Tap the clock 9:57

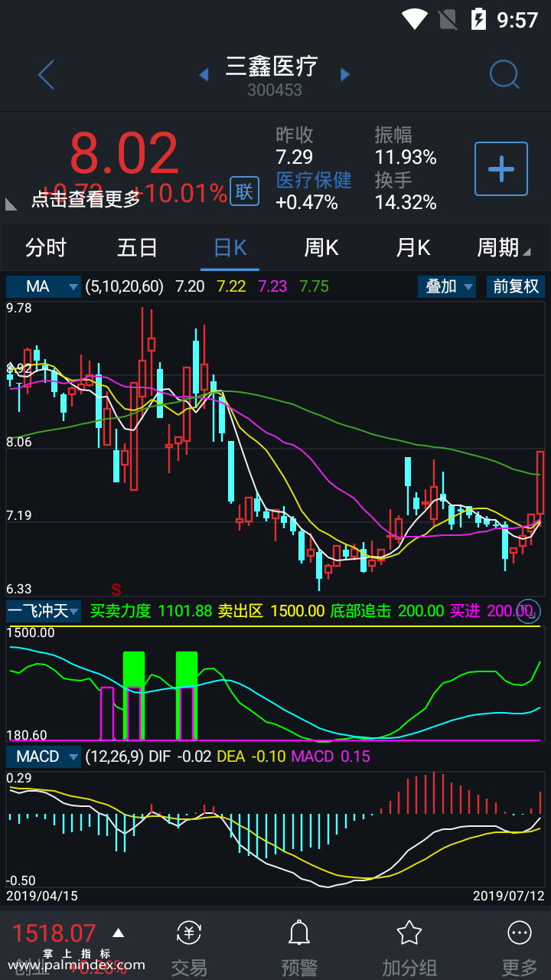pyautogui.click(x=517, y=19)
